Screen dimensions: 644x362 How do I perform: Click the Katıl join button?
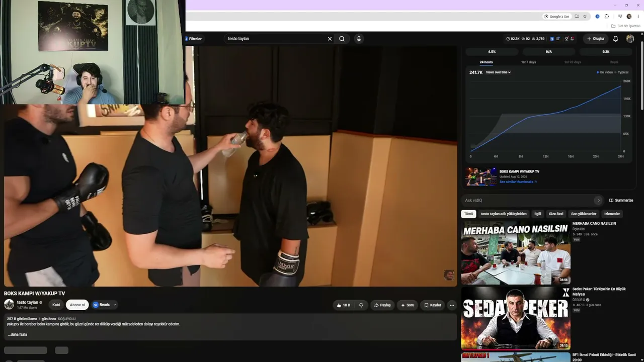56,305
